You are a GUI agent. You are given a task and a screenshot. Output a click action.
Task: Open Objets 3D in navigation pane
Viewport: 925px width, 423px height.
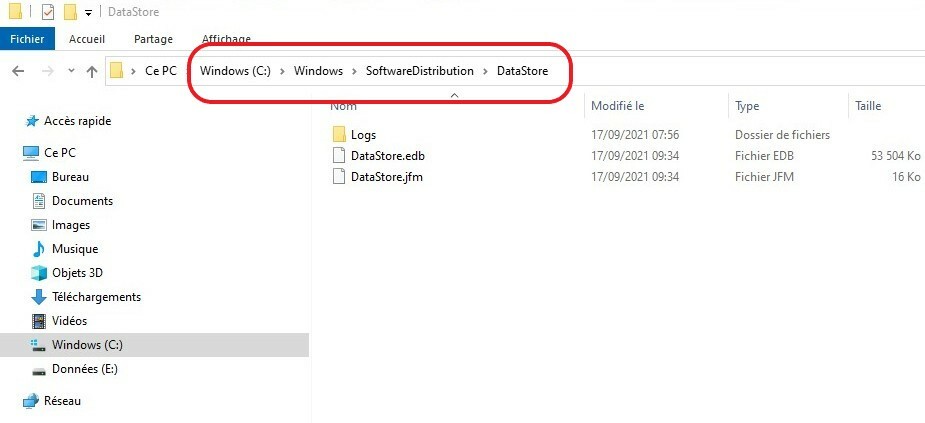(77, 273)
